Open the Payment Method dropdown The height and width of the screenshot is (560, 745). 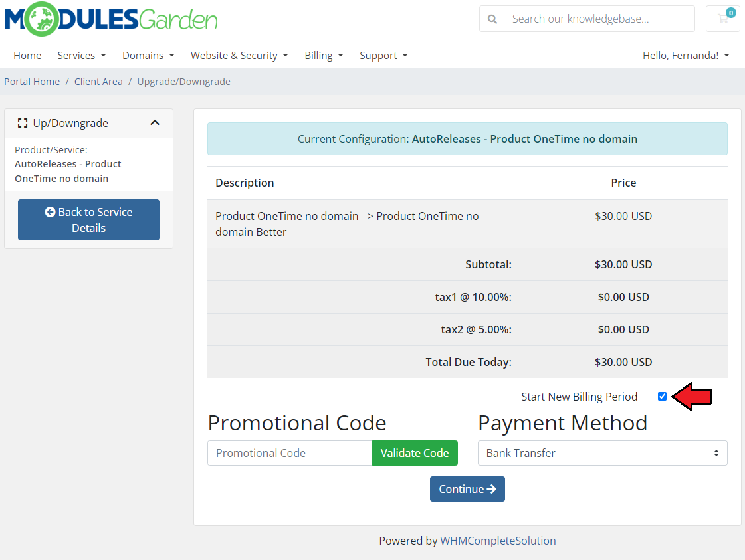[603, 453]
